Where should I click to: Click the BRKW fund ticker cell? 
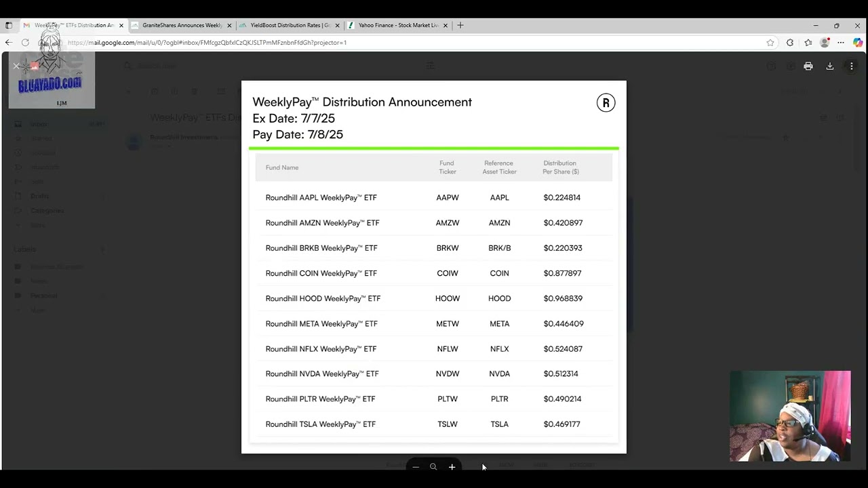tap(448, 248)
